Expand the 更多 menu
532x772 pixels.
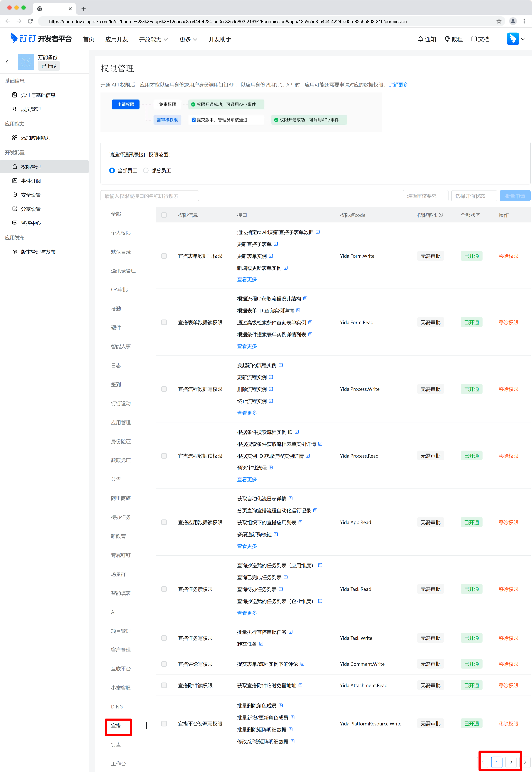click(188, 39)
